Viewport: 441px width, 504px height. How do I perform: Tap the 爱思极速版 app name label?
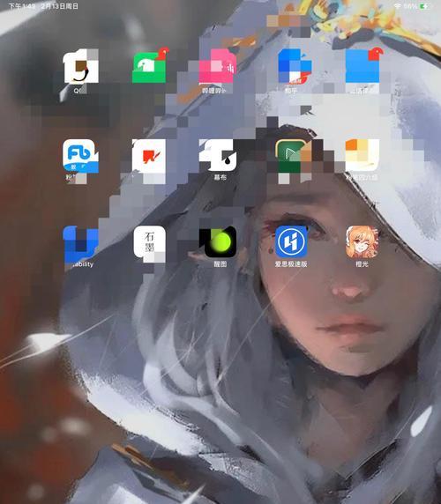click(291, 263)
